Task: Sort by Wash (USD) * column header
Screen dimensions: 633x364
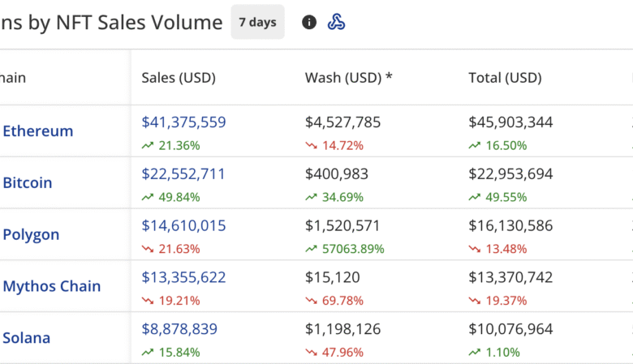Action: click(x=348, y=77)
